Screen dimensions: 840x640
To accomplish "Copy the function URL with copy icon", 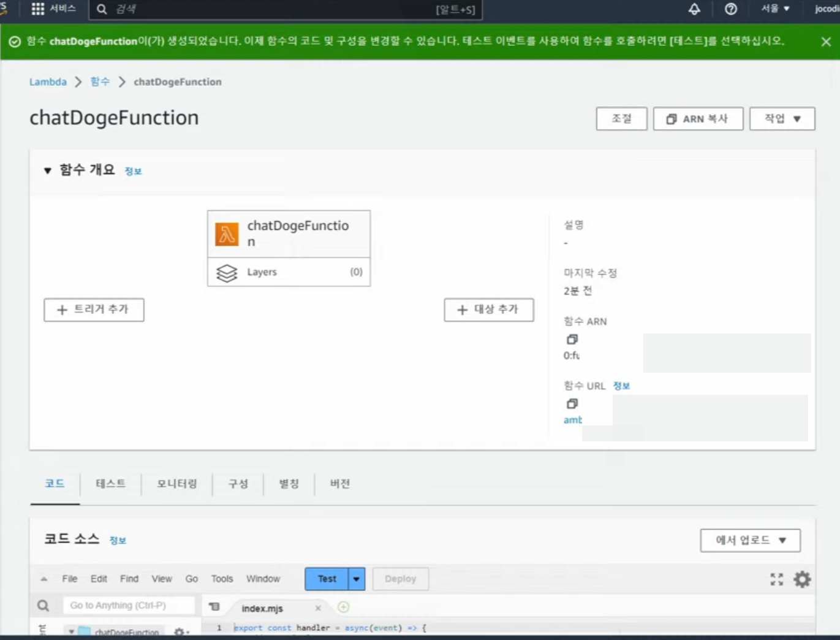I will tap(572, 403).
